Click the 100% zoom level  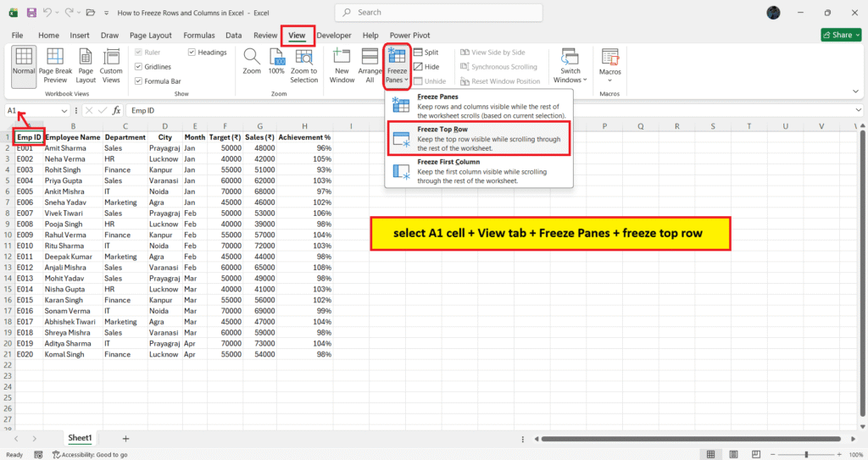pos(856,454)
